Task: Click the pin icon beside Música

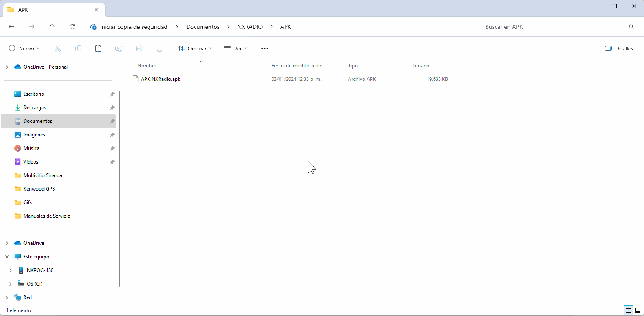Action: [x=112, y=148]
